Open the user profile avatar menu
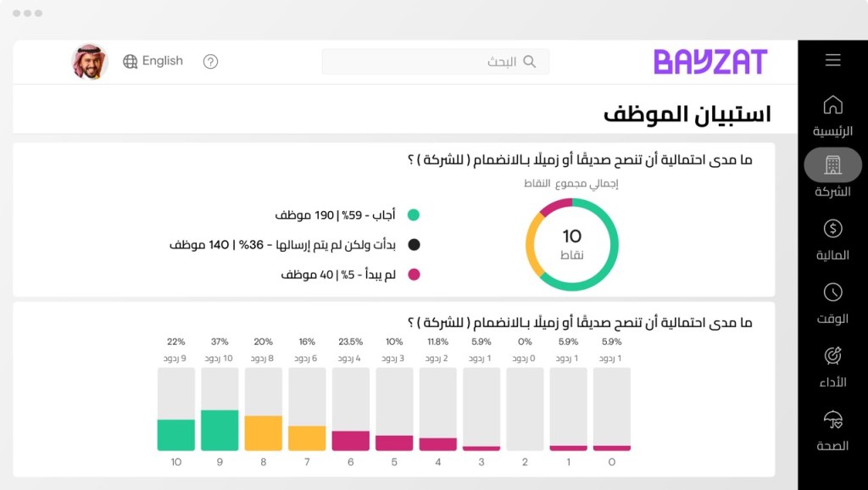The width and height of the screenshot is (868, 490). coord(89,61)
